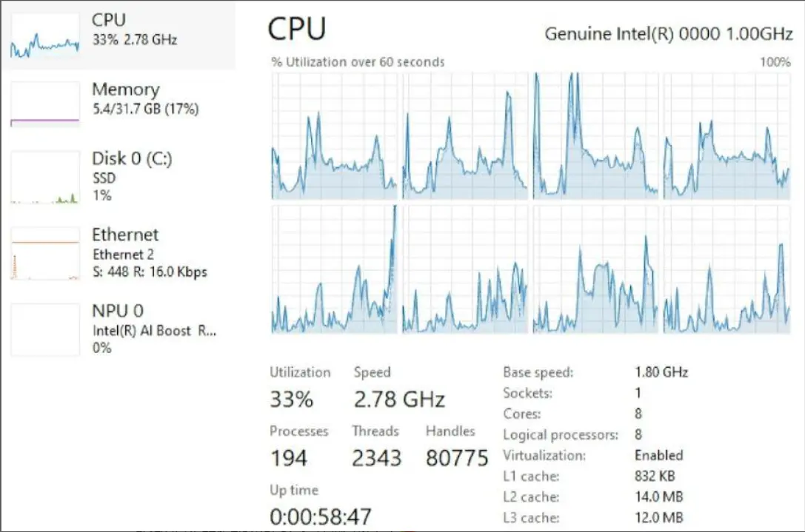Click the Disk 0 (C:) activity thumbnail
Screen dimensions: 805x532
tap(44, 178)
